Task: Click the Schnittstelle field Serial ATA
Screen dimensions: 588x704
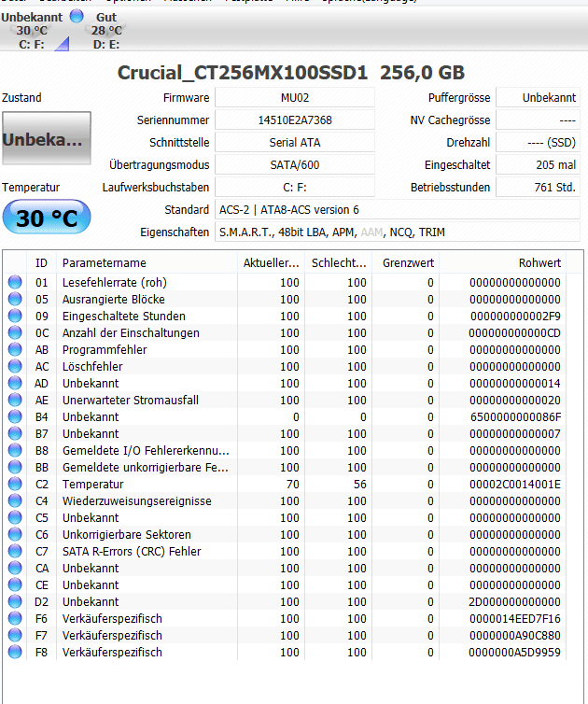Action: point(295,142)
